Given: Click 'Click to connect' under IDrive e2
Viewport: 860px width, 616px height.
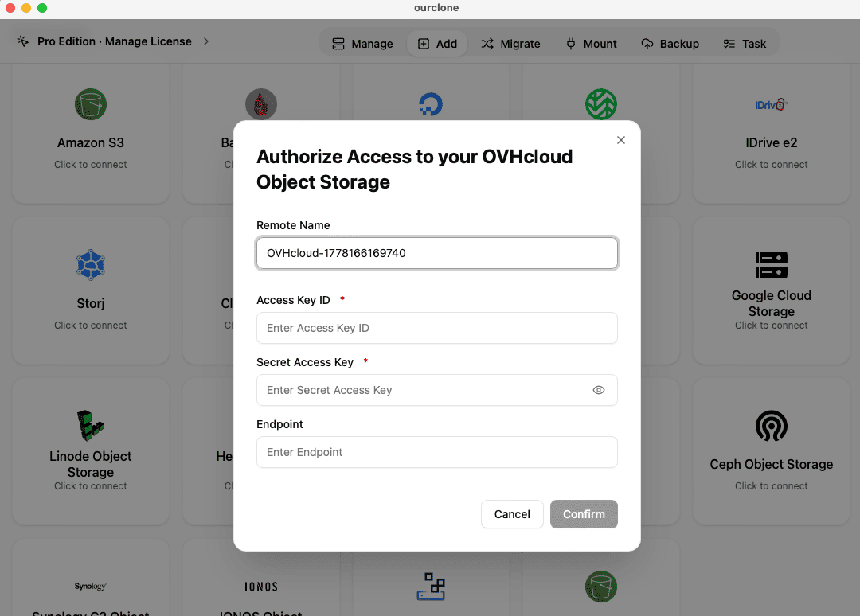Looking at the screenshot, I should [x=771, y=165].
